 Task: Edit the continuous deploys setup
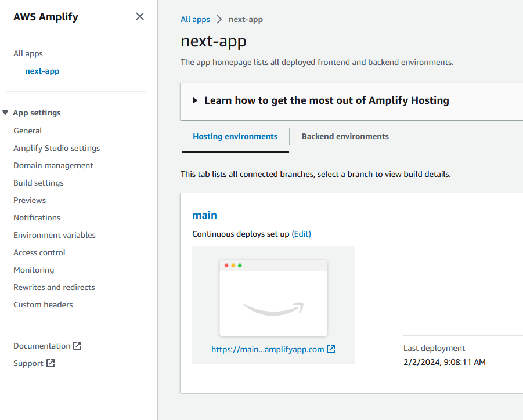pos(301,234)
